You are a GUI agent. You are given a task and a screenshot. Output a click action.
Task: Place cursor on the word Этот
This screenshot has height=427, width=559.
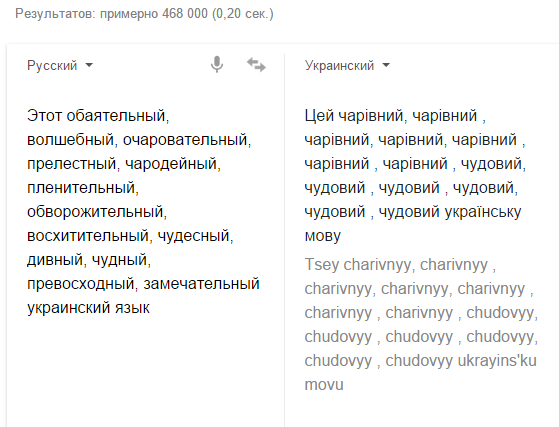[x=45, y=116]
